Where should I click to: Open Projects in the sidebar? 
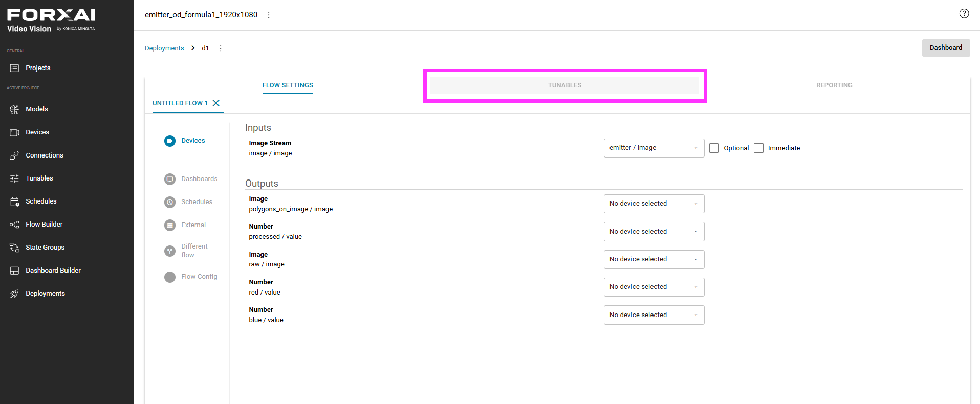(x=38, y=68)
